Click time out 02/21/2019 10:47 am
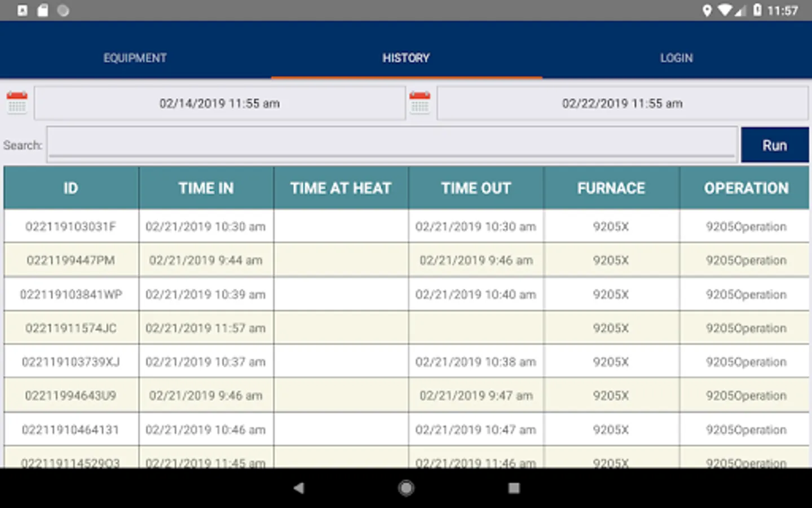The width and height of the screenshot is (812, 508). (476, 430)
